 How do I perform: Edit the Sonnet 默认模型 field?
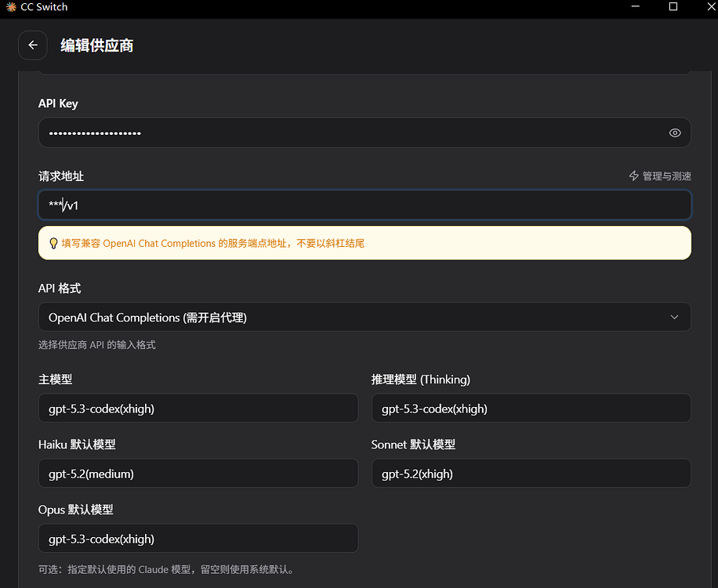click(531, 473)
